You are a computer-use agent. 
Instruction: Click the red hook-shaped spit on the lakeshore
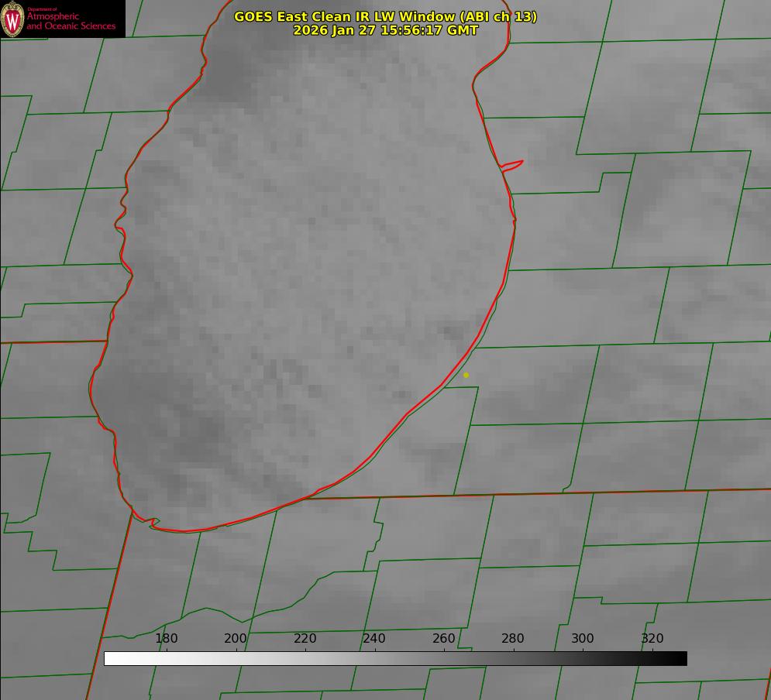(513, 164)
